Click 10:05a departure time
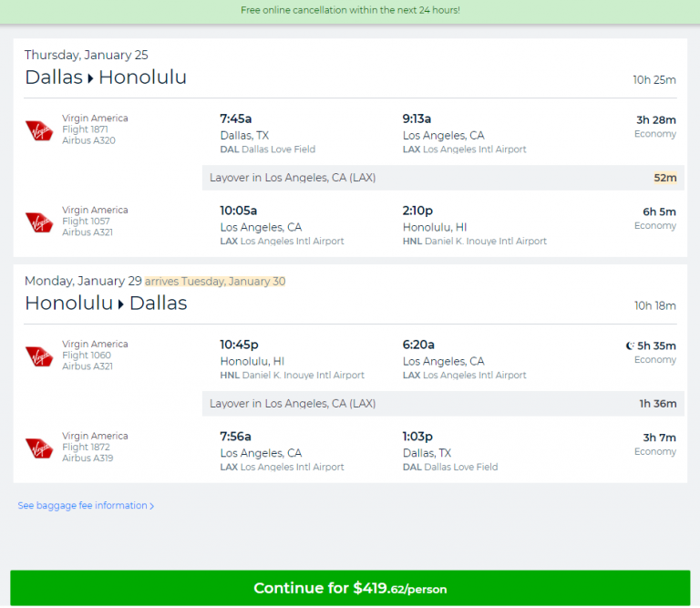 tap(239, 211)
